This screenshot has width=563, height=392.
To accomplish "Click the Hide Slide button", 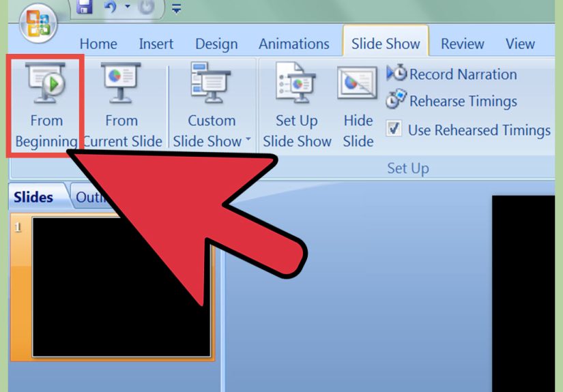I will [358, 106].
